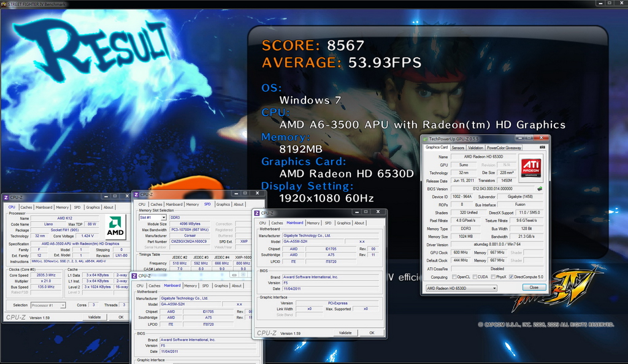Click the green BIOS save chip icon
Image resolution: width=628 pixels, height=364 pixels.
pos(540,188)
